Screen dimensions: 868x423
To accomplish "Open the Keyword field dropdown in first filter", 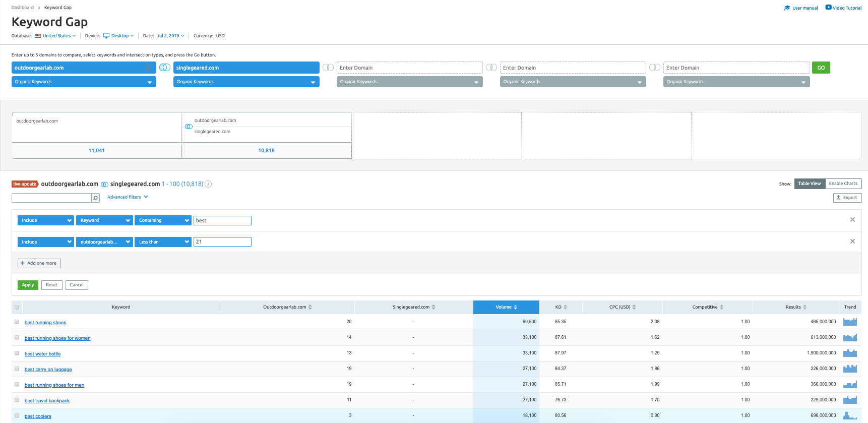I will pyautogui.click(x=104, y=220).
